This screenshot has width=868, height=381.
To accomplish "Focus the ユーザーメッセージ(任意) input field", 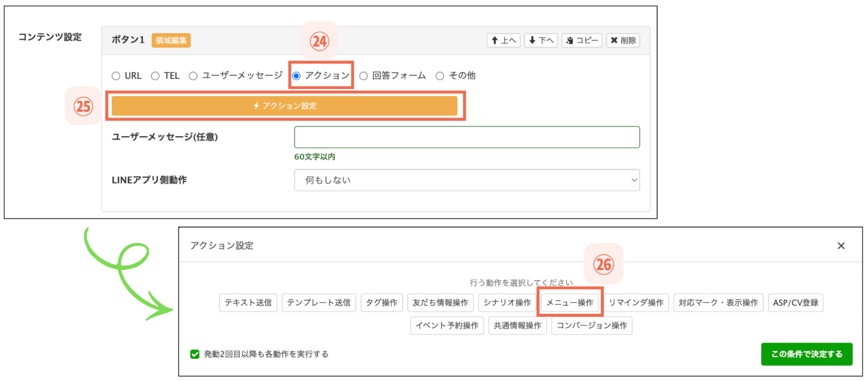I will [x=467, y=137].
